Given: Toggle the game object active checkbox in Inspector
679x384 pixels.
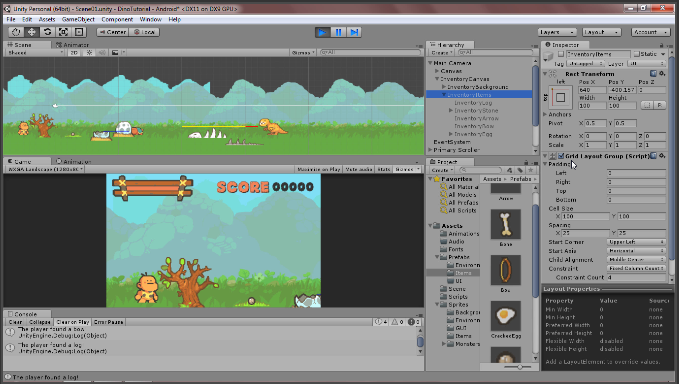Looking at the screenshot, I should pos(561,54).
